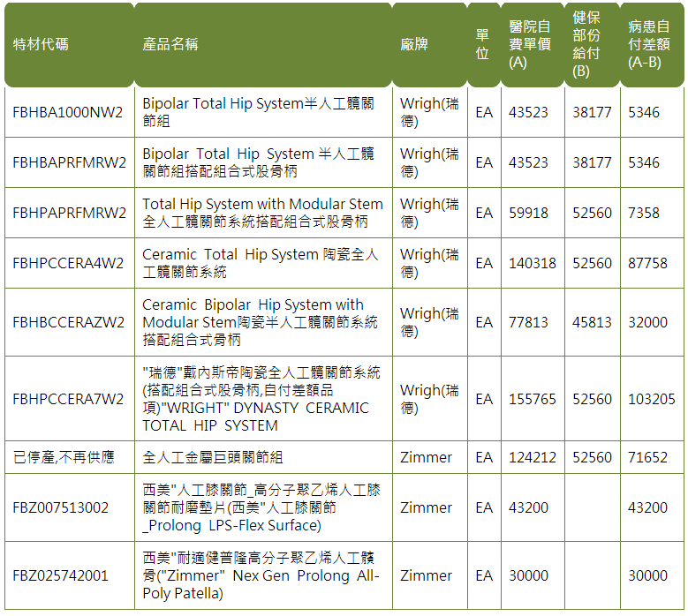Click 52560 in FBHPCCERA4W2 row
Screen dimensions: 688x616
click(592, 263)
